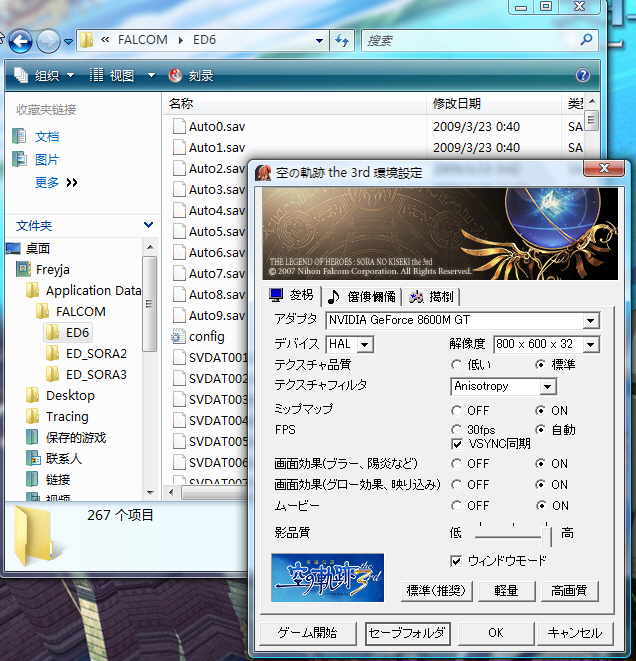
Task: Click the Freyja user folder icon
Action: (x=23, y=269)
